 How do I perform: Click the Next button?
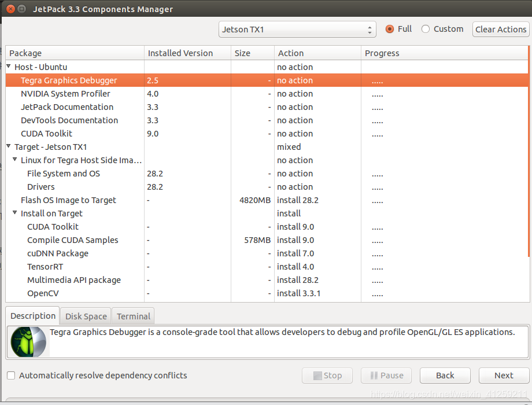coord(504,375)
